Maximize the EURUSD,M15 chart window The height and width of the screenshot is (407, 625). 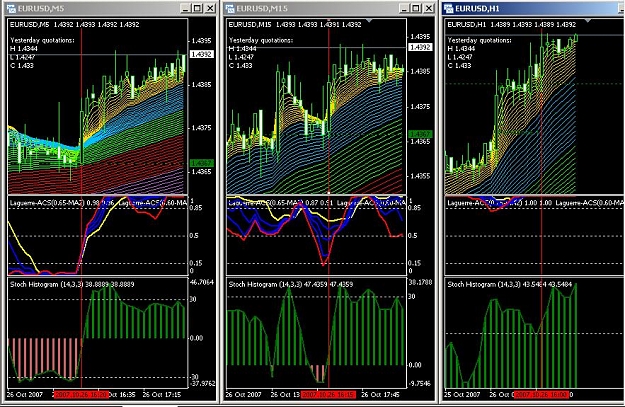tap(416, 8)
